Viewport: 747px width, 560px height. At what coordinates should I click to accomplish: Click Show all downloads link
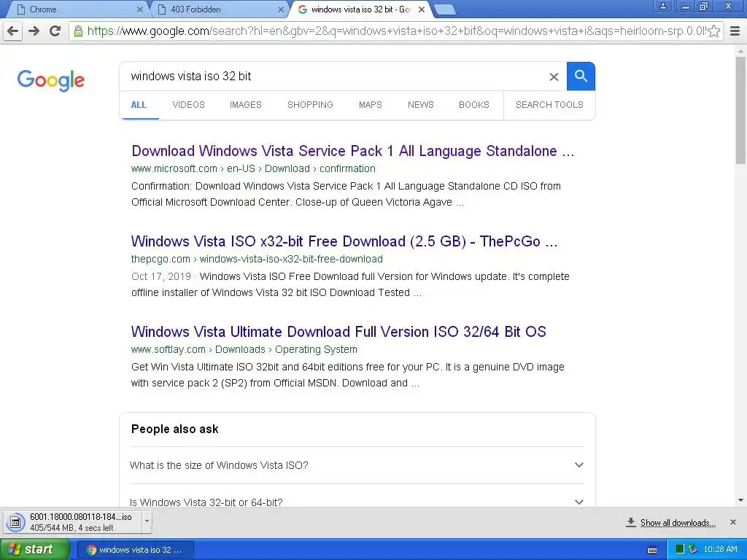pyautogui.click(x=678, y=523)
